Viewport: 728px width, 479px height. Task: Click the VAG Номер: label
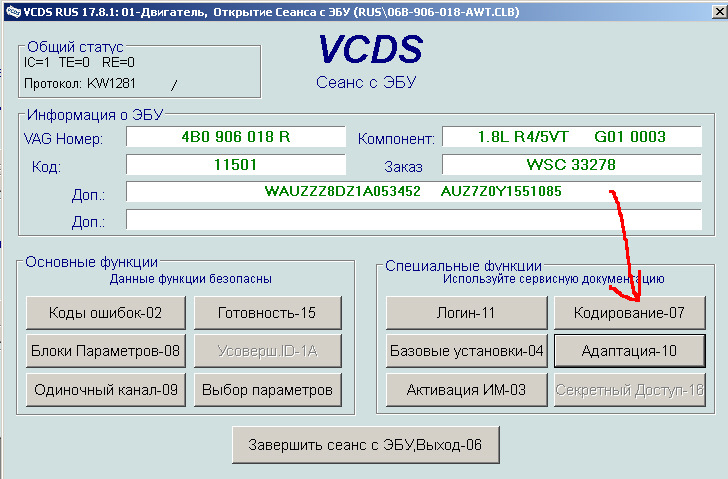[x=63, y=139]
